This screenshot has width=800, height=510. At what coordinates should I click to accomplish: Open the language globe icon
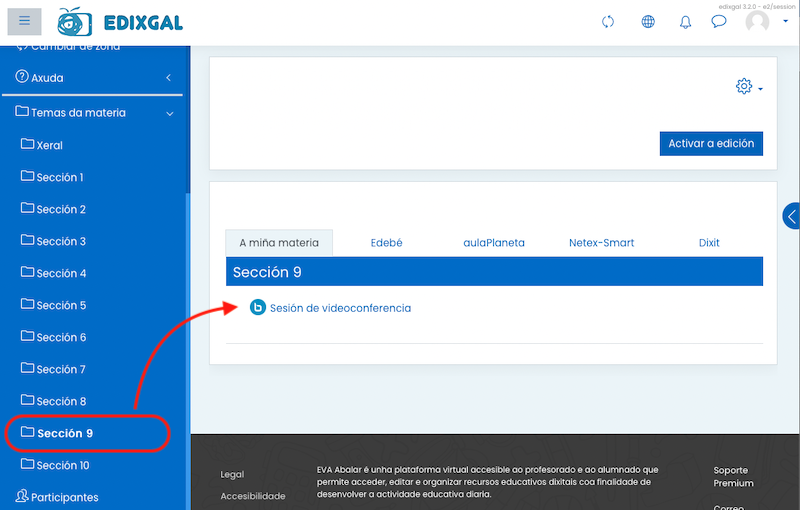648,22
